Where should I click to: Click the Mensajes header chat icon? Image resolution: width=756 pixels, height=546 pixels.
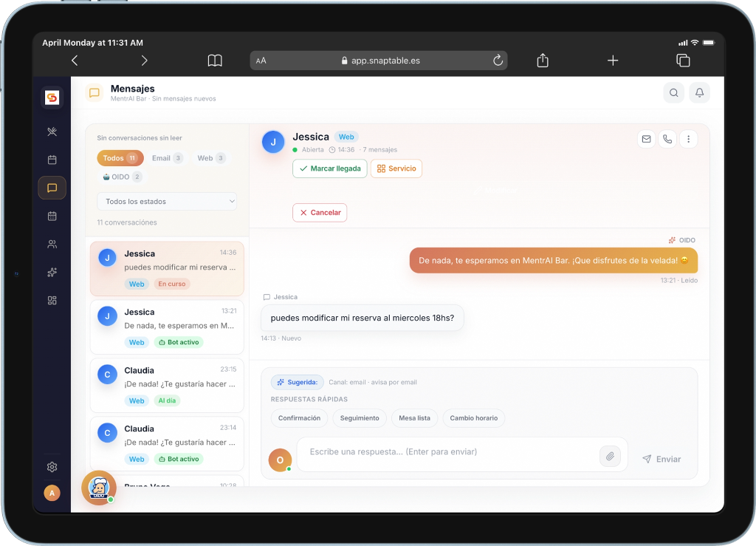(x=94, y=92)
